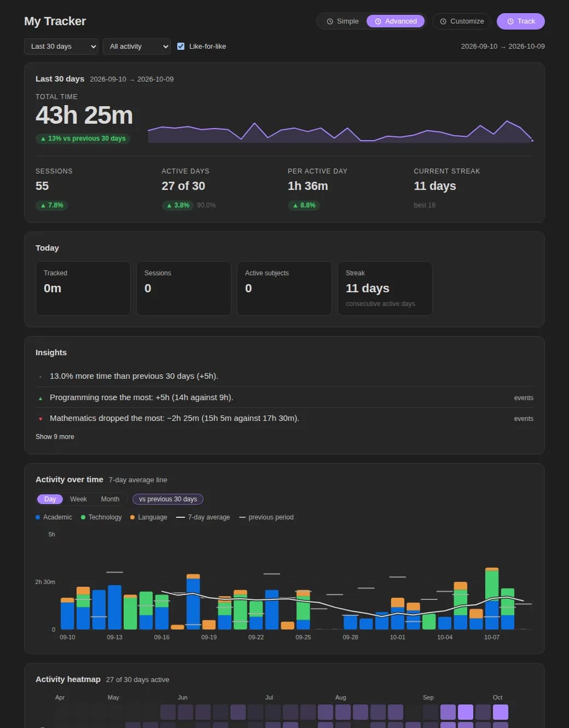Toggle the Technology legend series
The width and height of the screenshot is (569, 728).
101,517
